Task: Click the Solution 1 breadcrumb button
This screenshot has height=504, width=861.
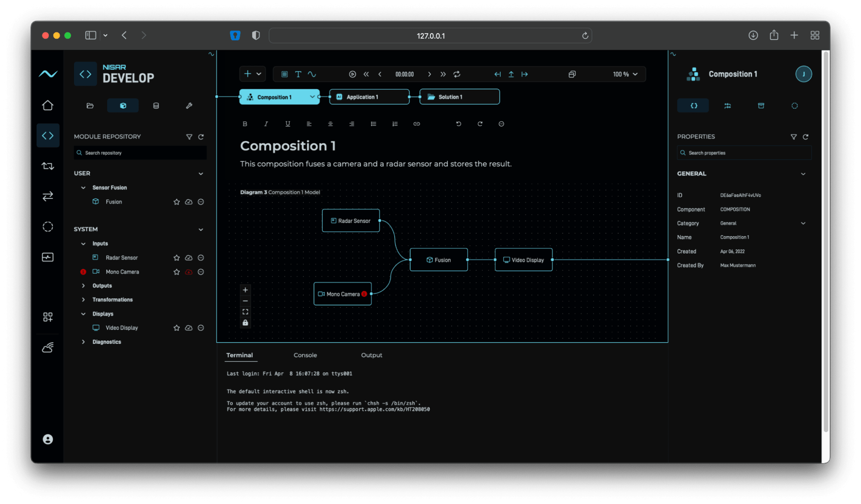Action: tap(459, 97)
